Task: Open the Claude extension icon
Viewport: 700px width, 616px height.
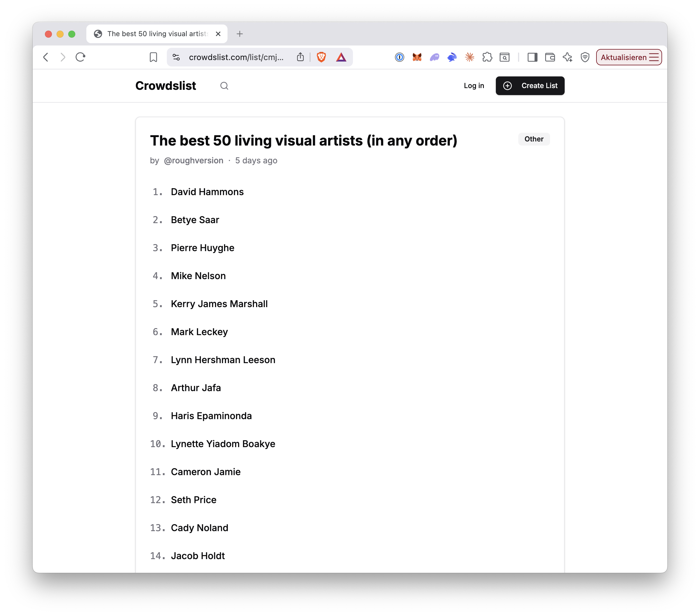Action: [x=470, y=57]
